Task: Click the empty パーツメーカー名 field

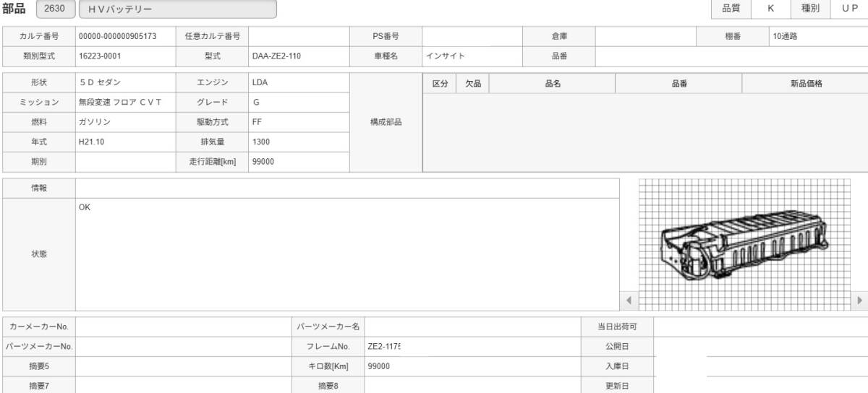Action: tap(473, 327)
